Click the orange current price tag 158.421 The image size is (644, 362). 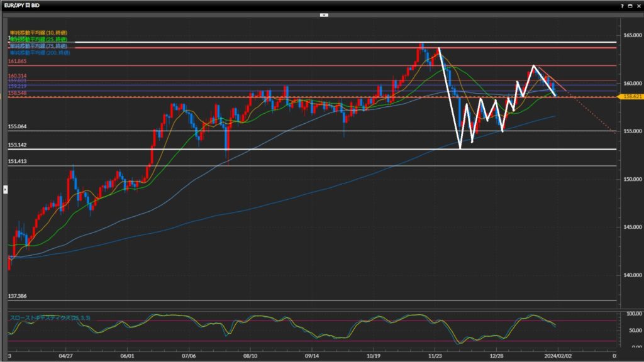630,97
